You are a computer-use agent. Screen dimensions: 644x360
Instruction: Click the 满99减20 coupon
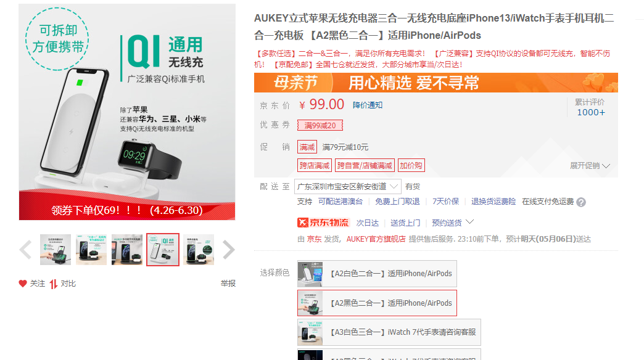pyautogui.click(x=320, y=126)
